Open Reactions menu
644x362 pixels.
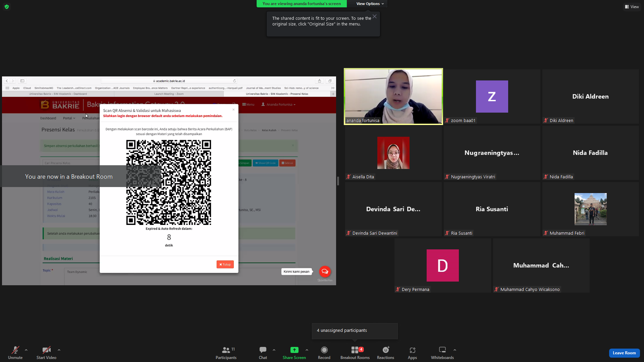(385, 353)
